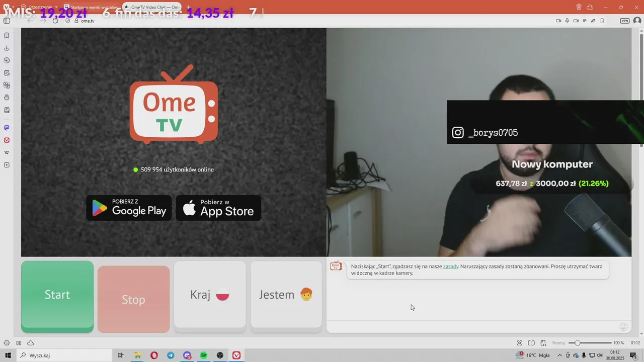Click the Vivaldi menu icon
Viewport: 644px width, 362px height.
tap(7, 7)
